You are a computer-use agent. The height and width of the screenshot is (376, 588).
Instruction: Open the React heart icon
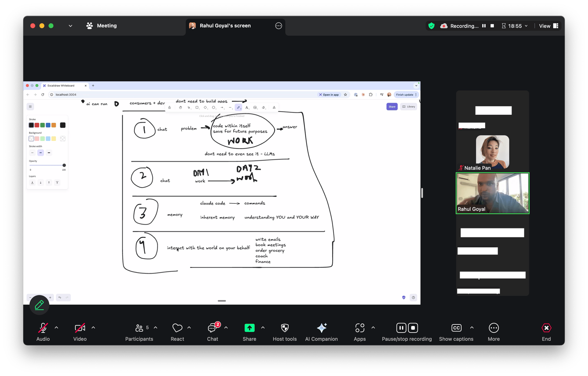click(x=177, y=328)
